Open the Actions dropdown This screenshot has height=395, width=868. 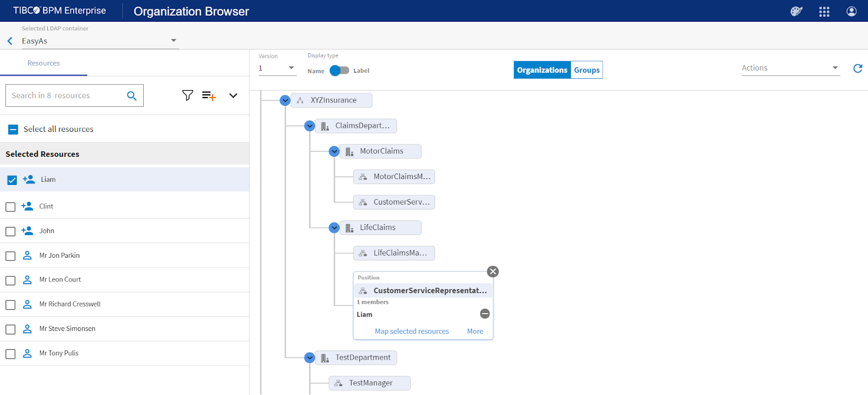pyautogui.click(x=790, y=68)
